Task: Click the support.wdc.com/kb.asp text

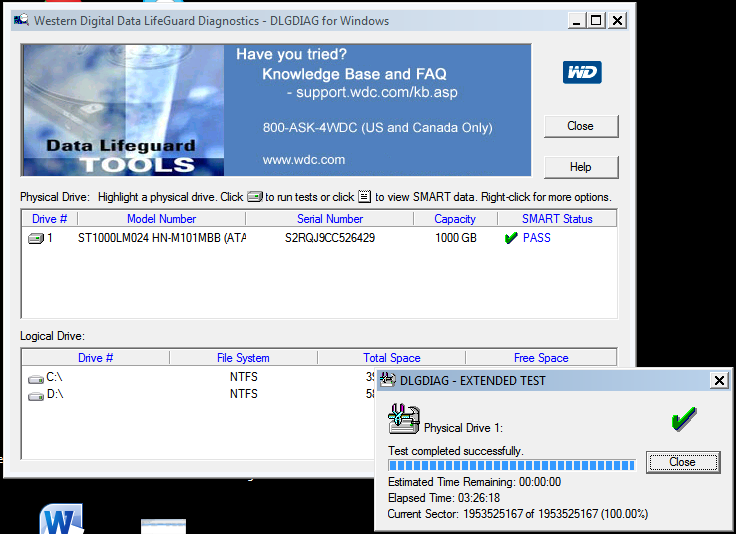Action: [376, 92]
